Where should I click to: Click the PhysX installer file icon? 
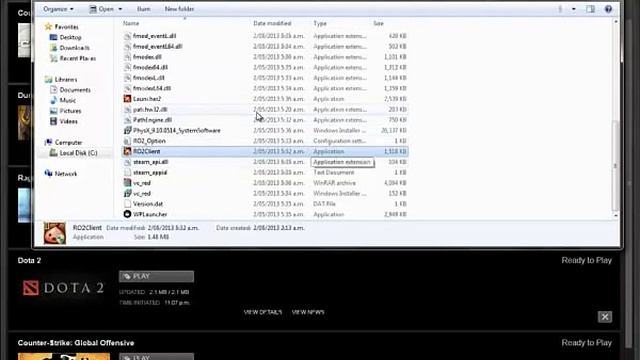pos(127,130)
